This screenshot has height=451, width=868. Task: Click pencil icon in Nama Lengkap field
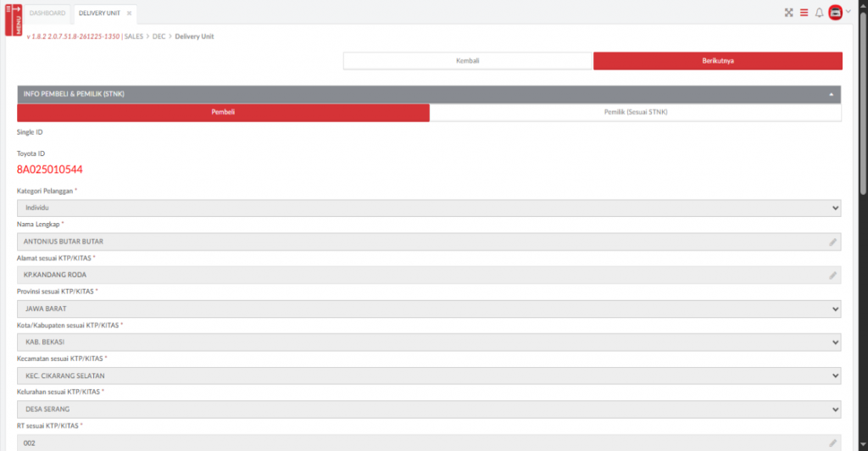click(x=832, y=242)
